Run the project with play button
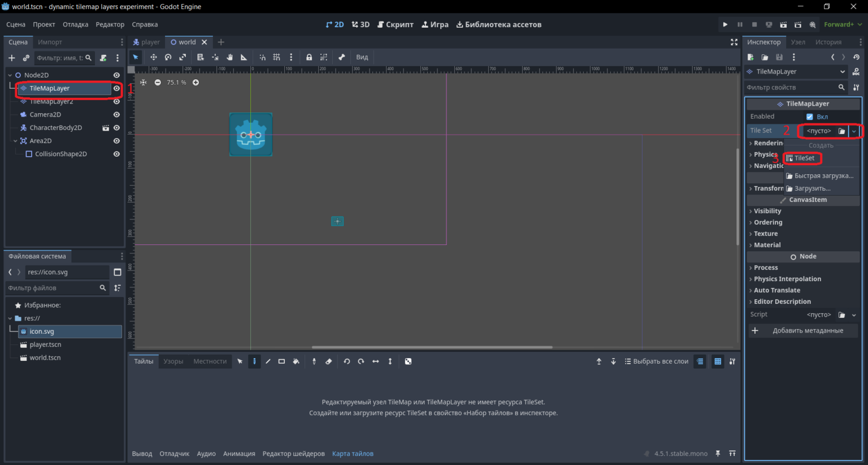The height and width of the screenshot is (465, 868). 725,24
